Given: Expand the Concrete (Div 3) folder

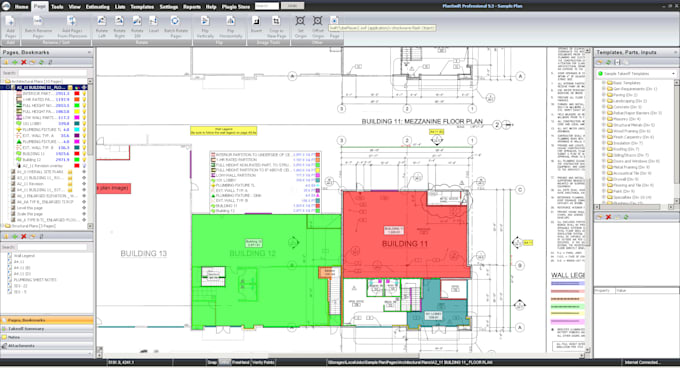Looking at the screenshot, I should [604, 107].
